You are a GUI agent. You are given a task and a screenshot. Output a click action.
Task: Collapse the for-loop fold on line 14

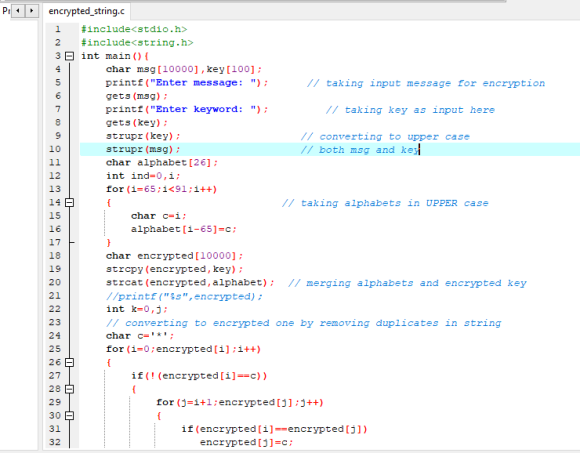tap(69, 203)
